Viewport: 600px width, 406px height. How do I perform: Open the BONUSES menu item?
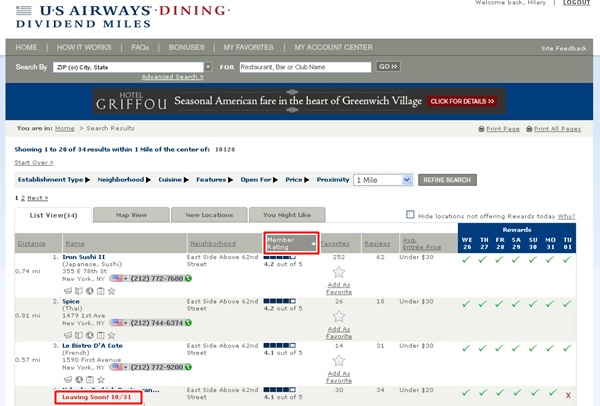(x=186, y=47)
